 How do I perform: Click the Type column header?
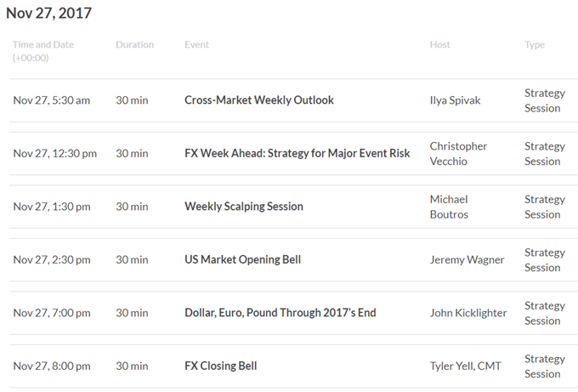coord(535,45)
